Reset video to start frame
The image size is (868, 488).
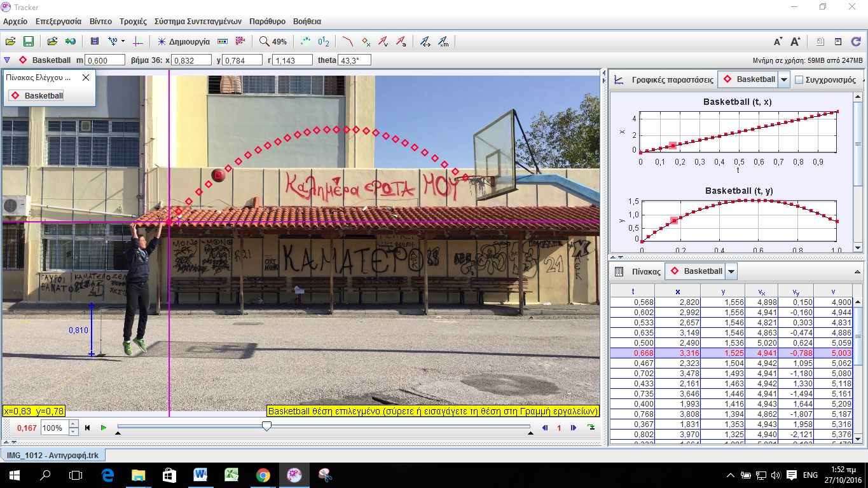tap(88, 428)
